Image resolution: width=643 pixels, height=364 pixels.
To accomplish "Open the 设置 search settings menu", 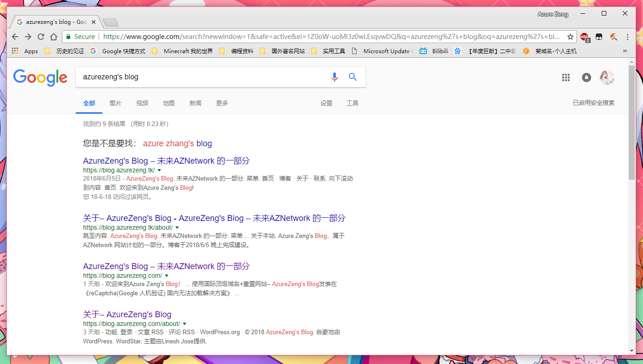I will coord(326,103).
